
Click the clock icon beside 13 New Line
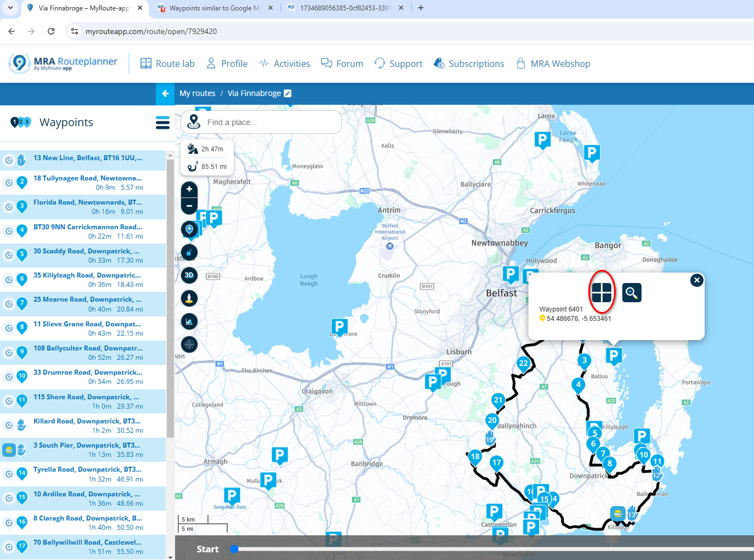[x=9, y=160]
